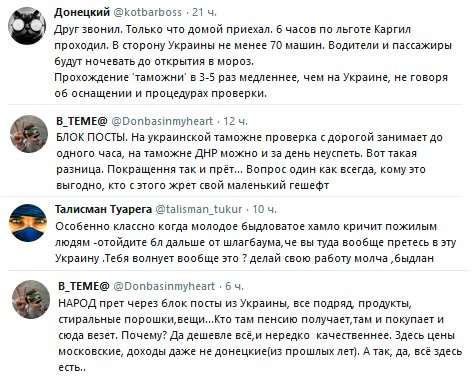474x384 pixels.
Task: Open the Донецкий display name
Action: tap(82, 12)
